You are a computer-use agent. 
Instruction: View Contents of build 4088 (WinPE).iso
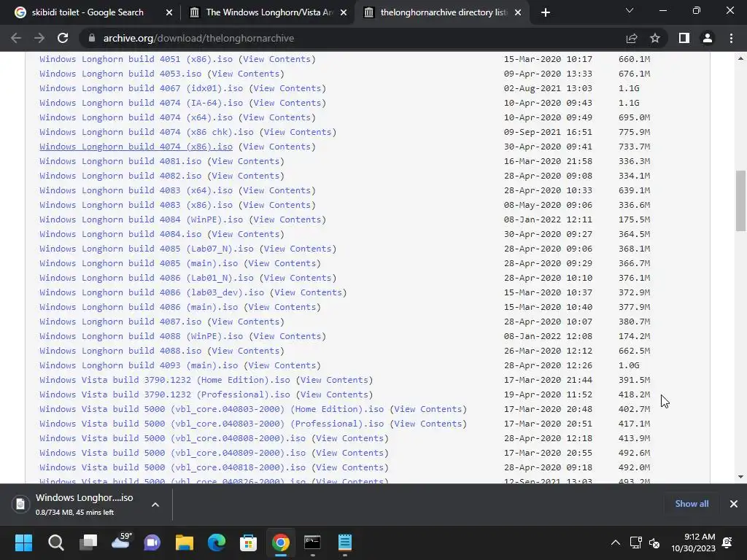click(287, 336)
